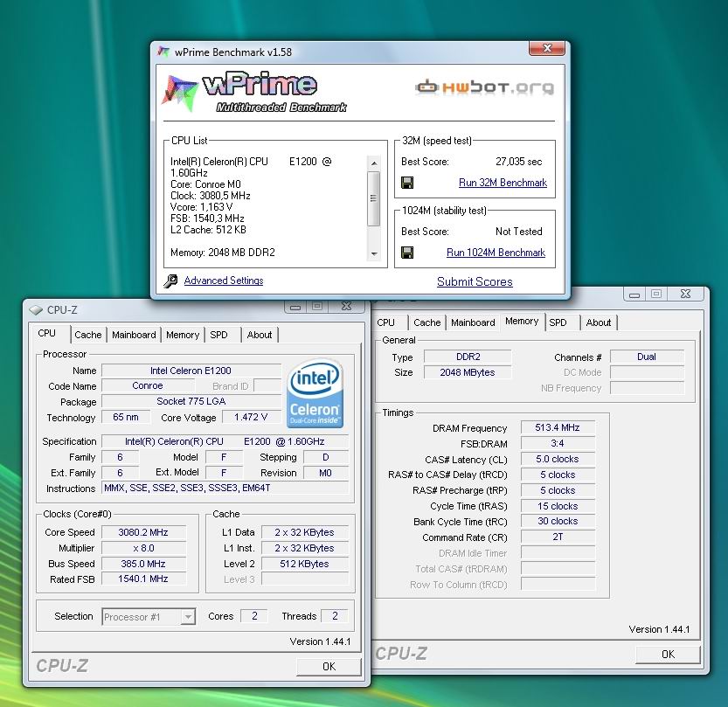Click the Technology 65 nm field

tap(126, 417)
